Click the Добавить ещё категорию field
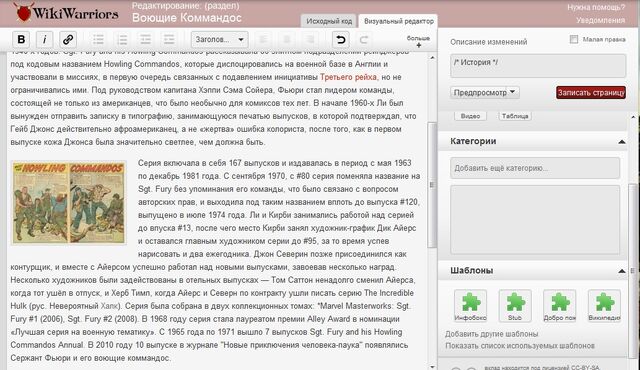Viewport: 640px width, 370px height. [535, 168]
